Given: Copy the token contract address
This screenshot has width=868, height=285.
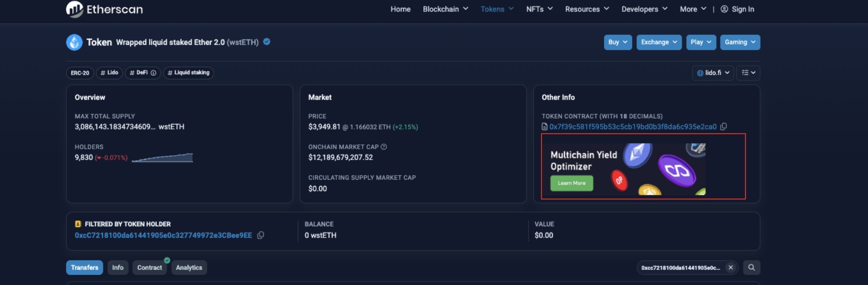Looking at the screenshot, I should coord(723,127).
